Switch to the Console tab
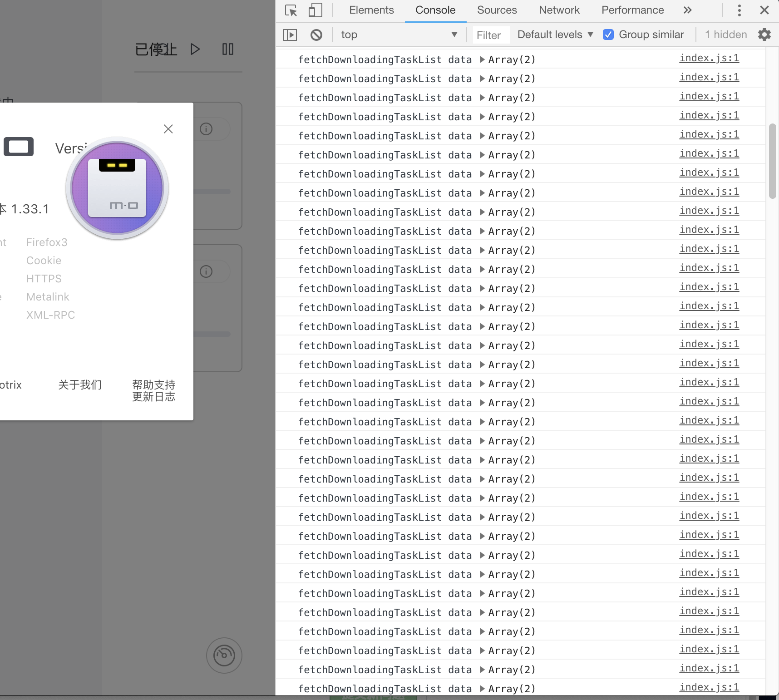779x700 pixels. tap(435, 10)
